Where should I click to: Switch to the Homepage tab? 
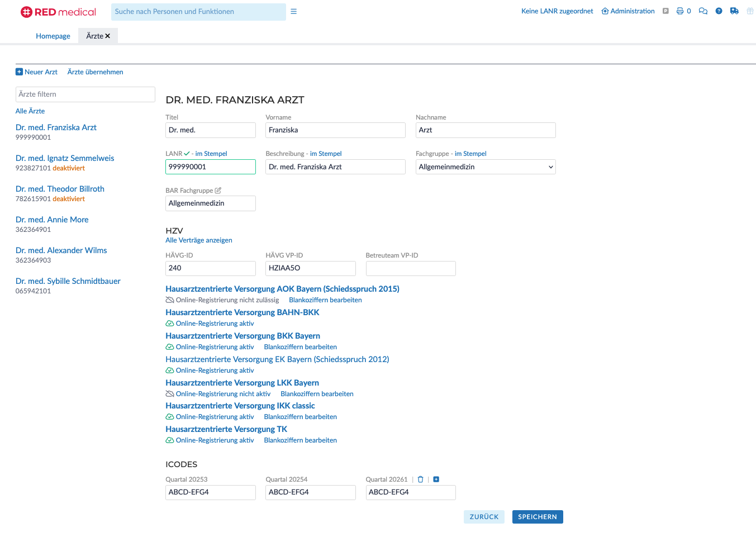click(53, 36)
